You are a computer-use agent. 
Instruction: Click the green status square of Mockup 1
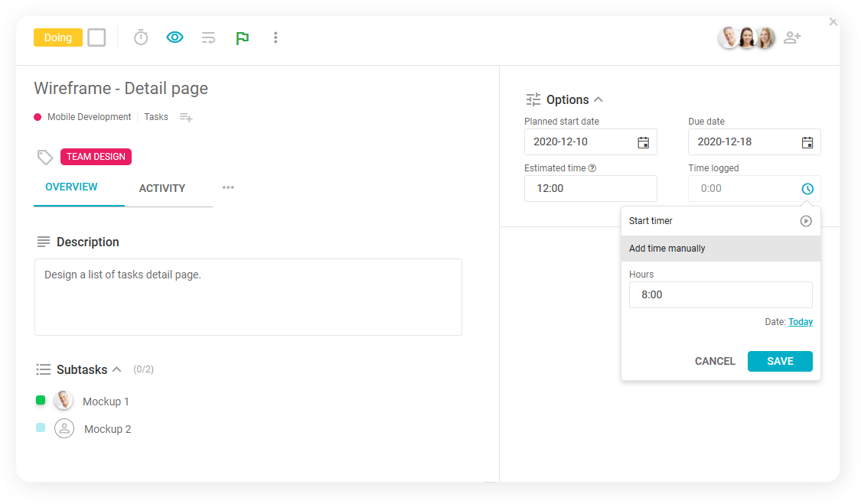pyautogui.click(x=41, y=400)
